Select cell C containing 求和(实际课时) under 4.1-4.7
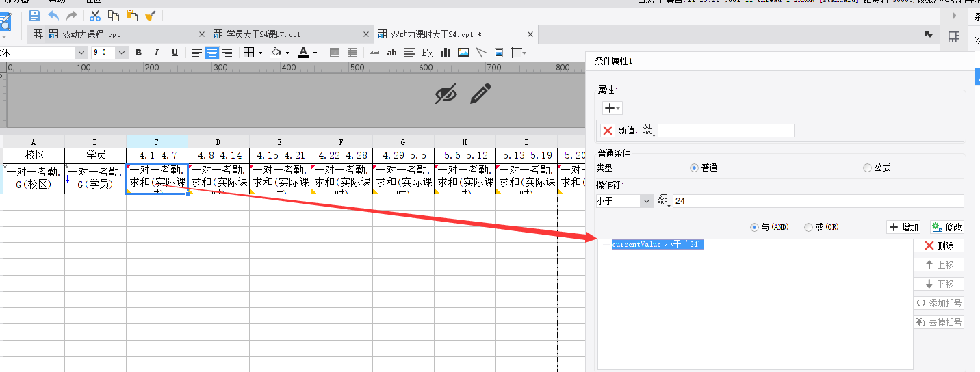Viewport: 980px width, 372px height. (x=157, y=178)
